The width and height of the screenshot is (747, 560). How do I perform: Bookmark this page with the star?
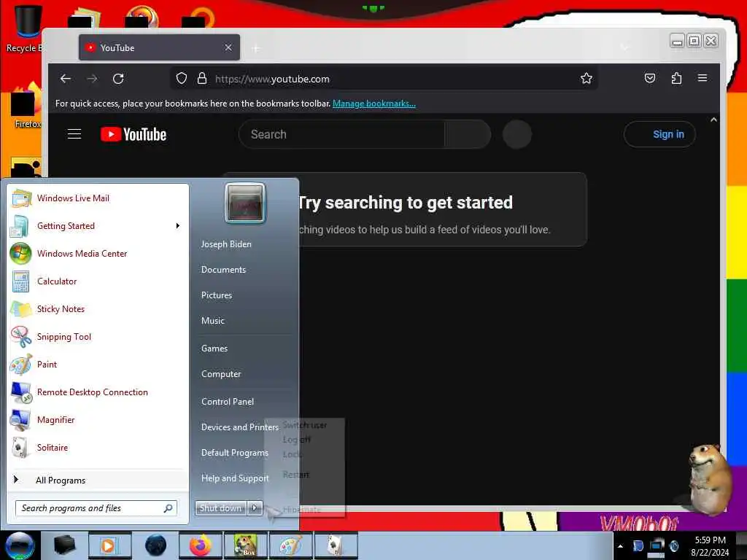587,79
